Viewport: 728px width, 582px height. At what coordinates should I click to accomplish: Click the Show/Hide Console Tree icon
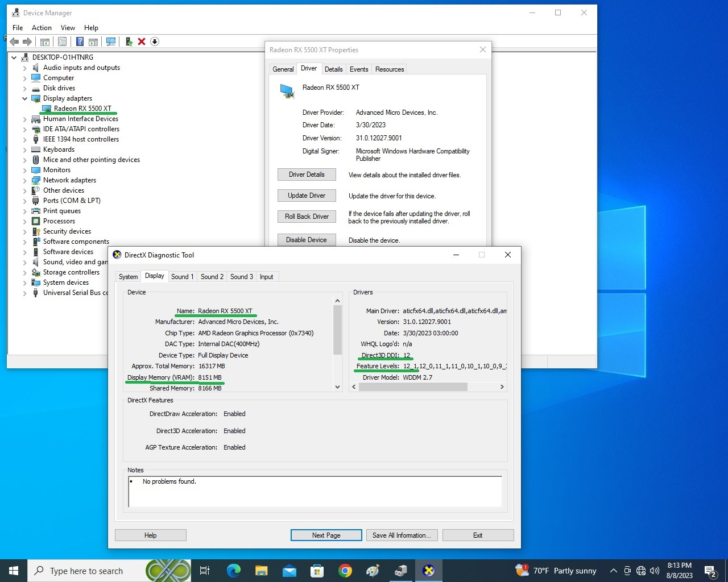tap(44, 41)
